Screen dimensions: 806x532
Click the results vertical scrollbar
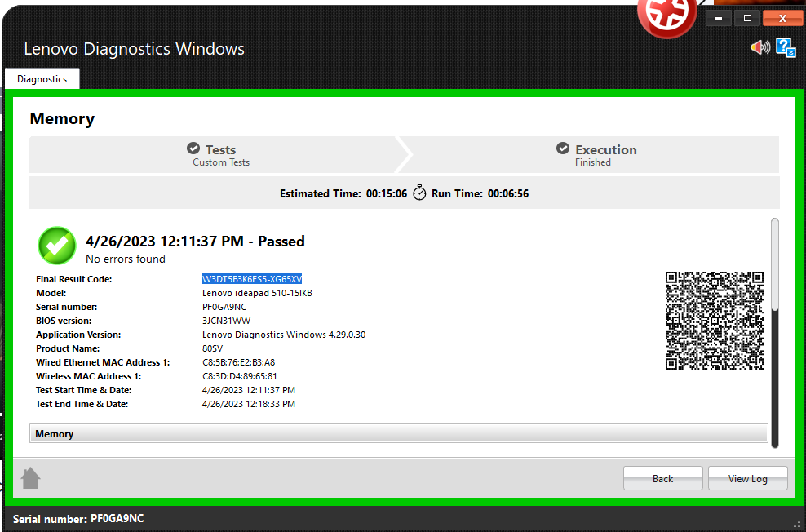(x=775, y=333)
